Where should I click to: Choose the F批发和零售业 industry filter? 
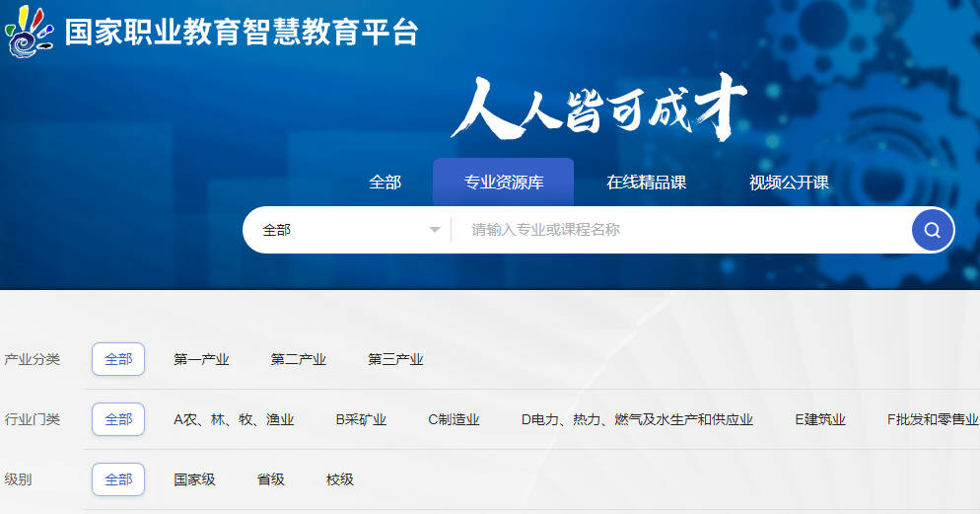click(x=933, y=419)
